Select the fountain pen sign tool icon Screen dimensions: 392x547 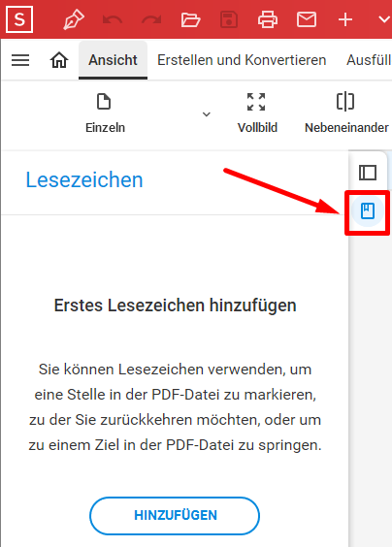point(74,19)
